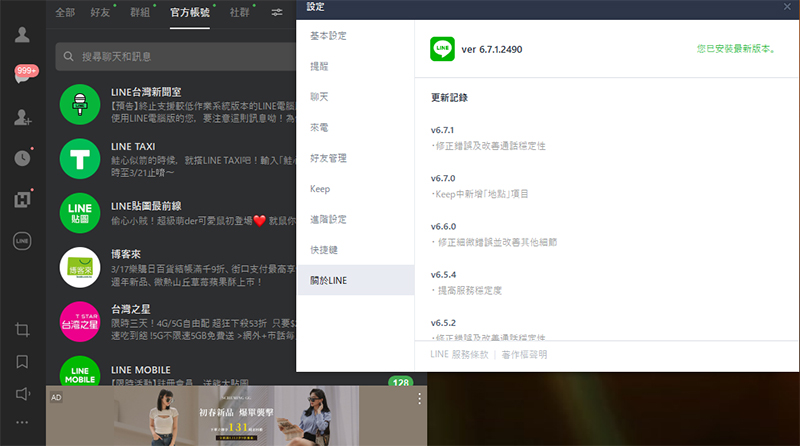Screen dimensions: 800x446
Task: Open 著作權聲明 link
Action: coord(524,354)
